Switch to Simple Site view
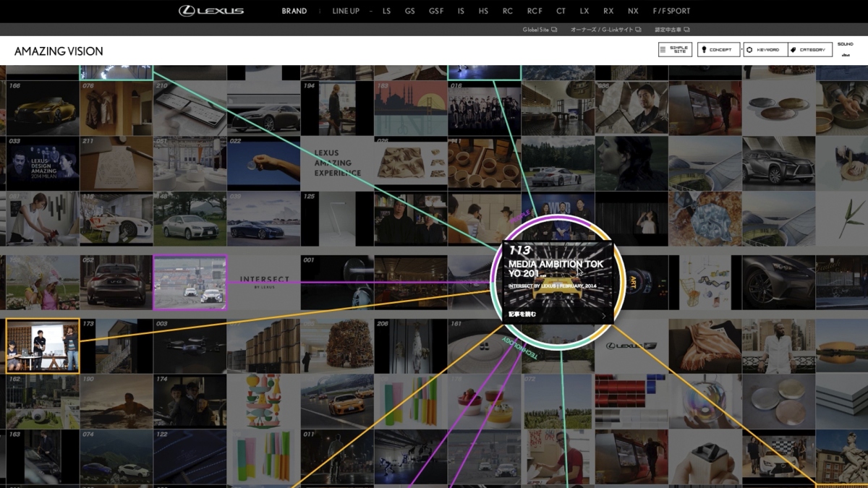The width and height of the screenshot is (868, 488). (x=674, y=50)
